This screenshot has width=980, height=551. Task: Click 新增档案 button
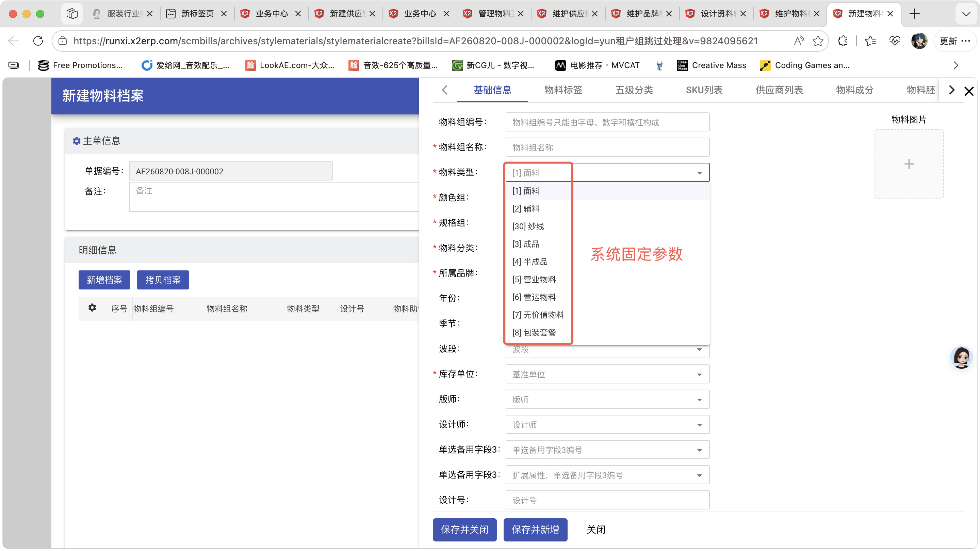pos(104,280)
